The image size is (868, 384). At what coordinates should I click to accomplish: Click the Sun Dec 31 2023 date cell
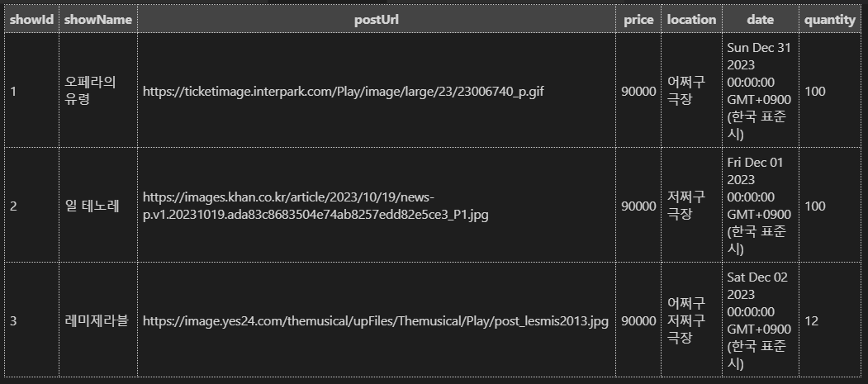click(761, 91)
